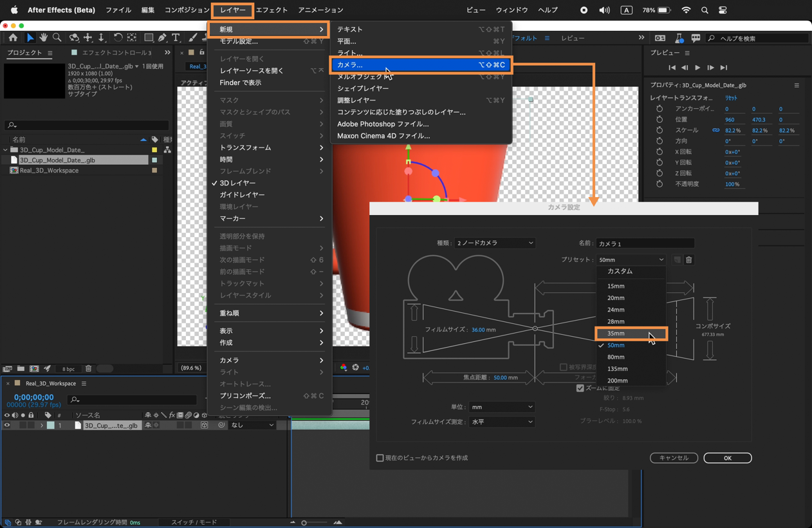Open the 種類 2ノードカメラ dropdown
Viewport: 812px width, 528px height.
pos(495,243)
